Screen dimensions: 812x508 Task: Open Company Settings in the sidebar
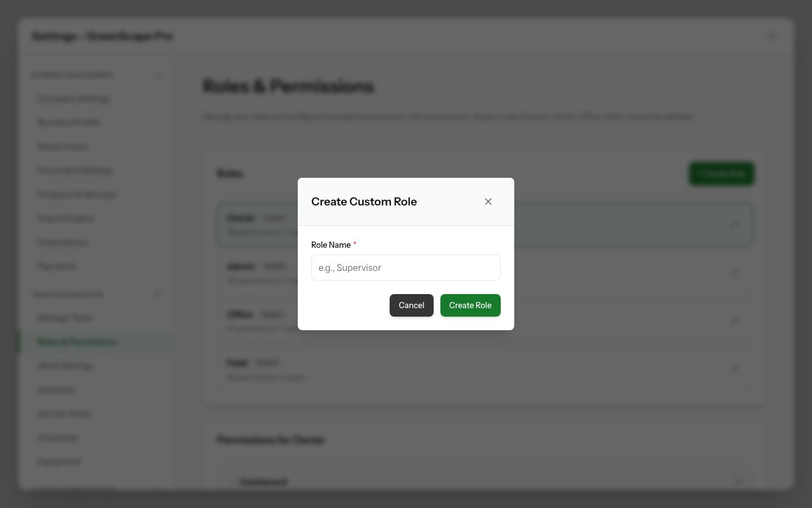pyautogui.click(x=74, y=98)
